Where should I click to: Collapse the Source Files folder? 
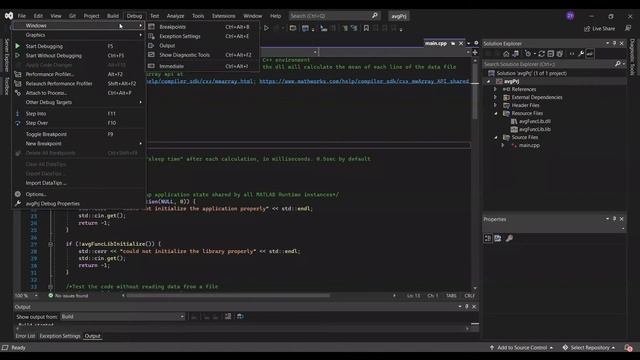(x=496, y=138)
